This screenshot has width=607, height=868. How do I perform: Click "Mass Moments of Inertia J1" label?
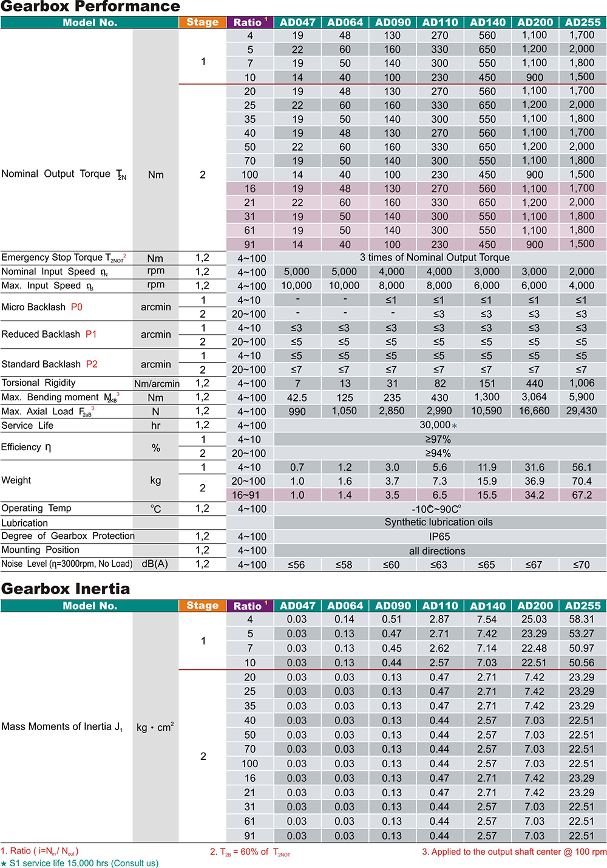[x=62, y=726]
